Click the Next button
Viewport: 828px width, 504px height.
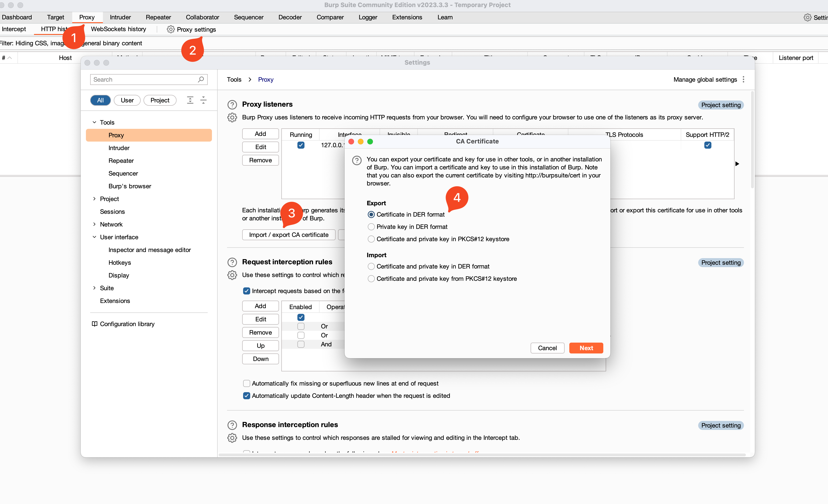click(586, 348)
